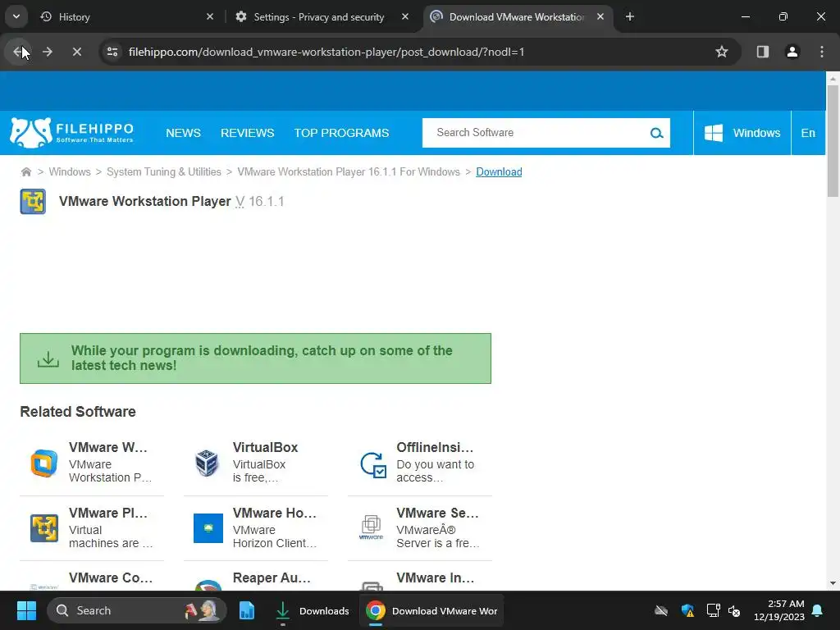Open the tab search dropdown arrow
Screen dimensions: 840x630
(x=16, y=16)
